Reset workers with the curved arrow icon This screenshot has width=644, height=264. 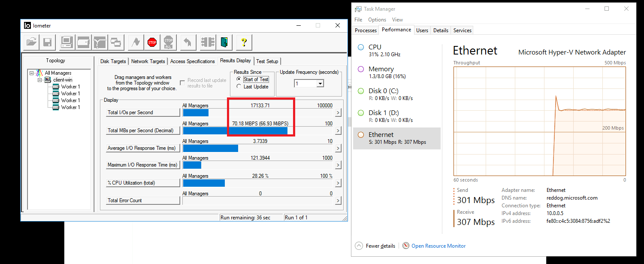click(188, 42)
